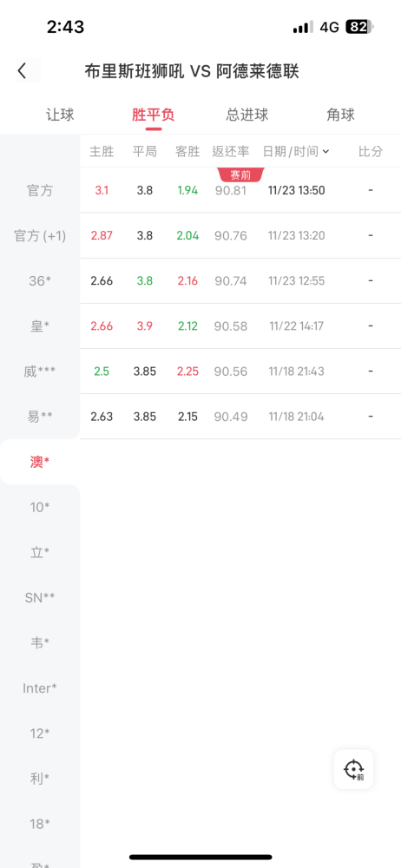The width and height of the screenshot is (401, 868).
Task: Switch to the 让球 tab
Action: (60, 115)
